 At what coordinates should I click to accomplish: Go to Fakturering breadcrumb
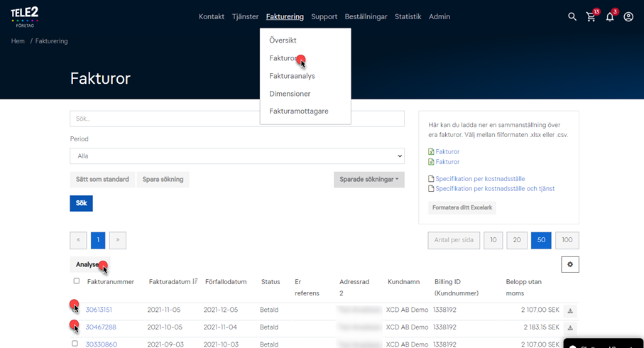[51, 41]
